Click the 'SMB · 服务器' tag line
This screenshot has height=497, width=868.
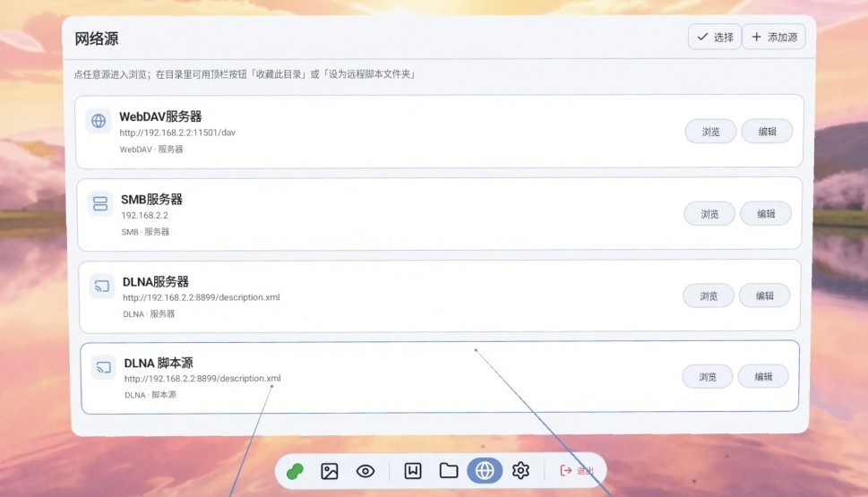[x=145, y=232]
